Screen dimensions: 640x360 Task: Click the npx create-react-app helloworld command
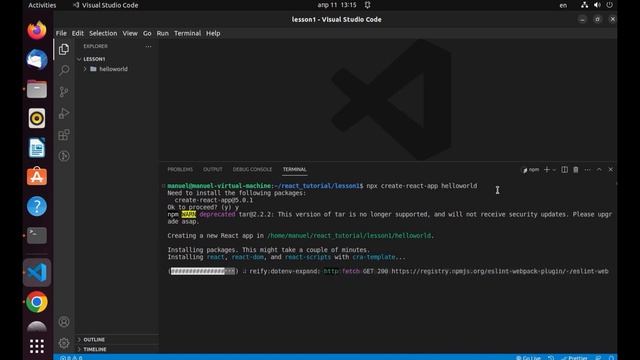point(422,186)
